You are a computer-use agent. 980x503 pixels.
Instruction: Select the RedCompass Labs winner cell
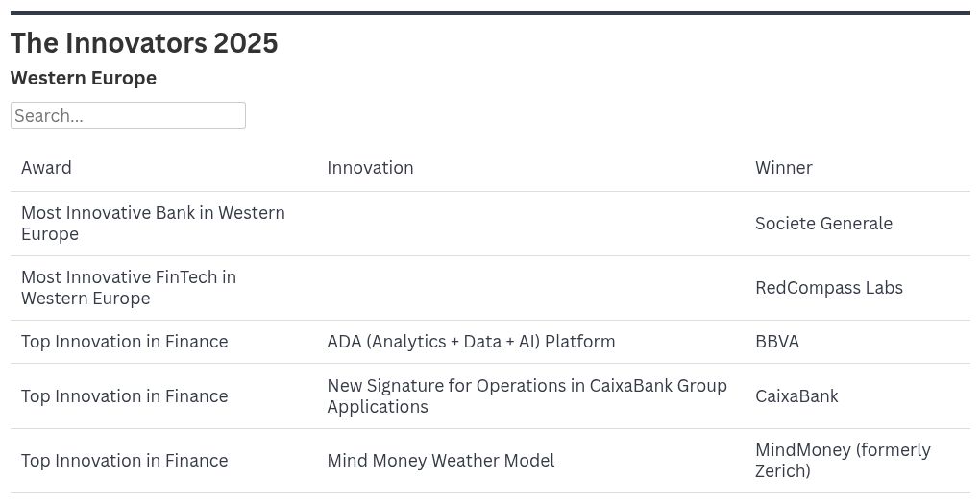[828, 288]
